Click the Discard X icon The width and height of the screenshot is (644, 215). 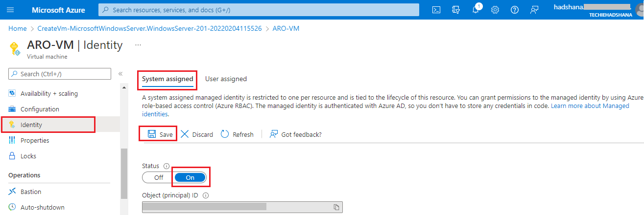(x=185, y=134)
